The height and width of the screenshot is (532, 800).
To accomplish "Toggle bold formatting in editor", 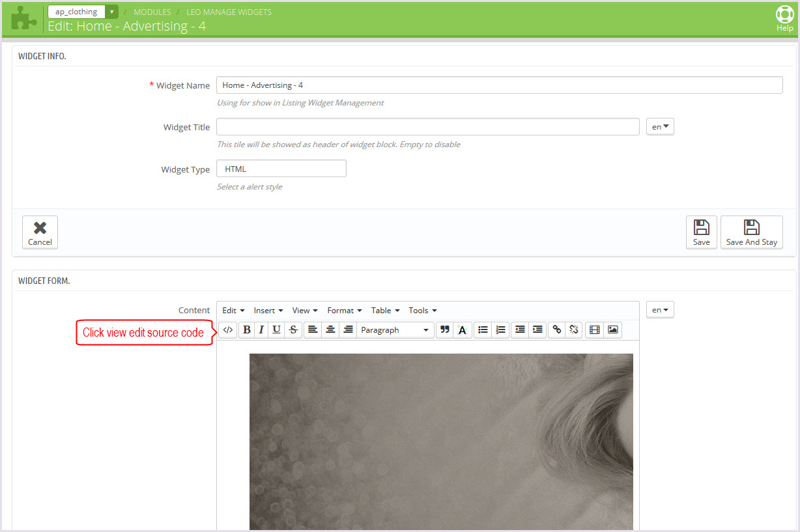I will point(246,330).
